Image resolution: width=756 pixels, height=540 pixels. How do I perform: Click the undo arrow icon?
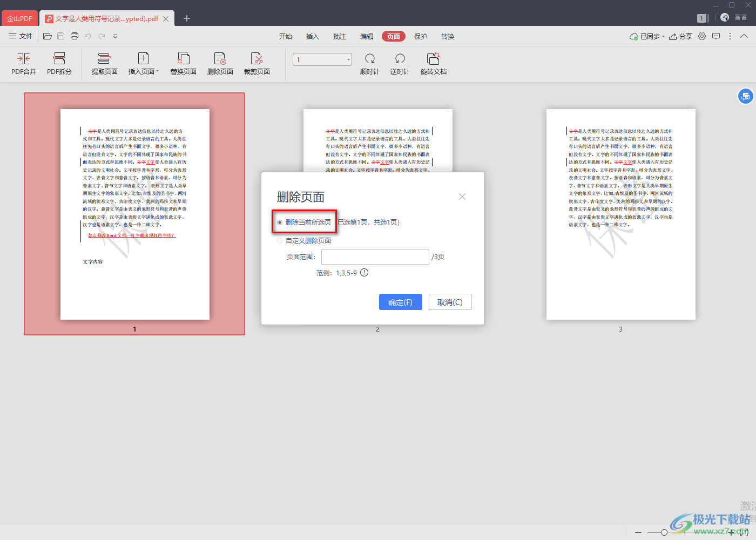coord(88,36)
